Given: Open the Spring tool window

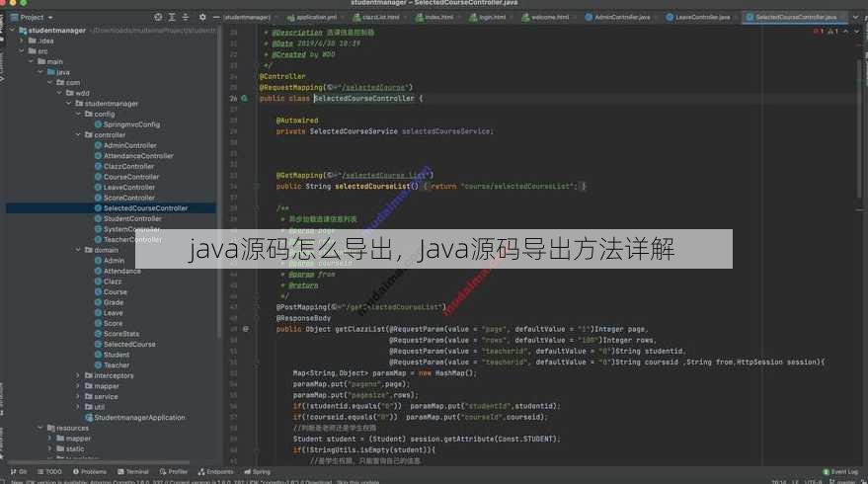Looking at the screenshot, I should [258, 472].
